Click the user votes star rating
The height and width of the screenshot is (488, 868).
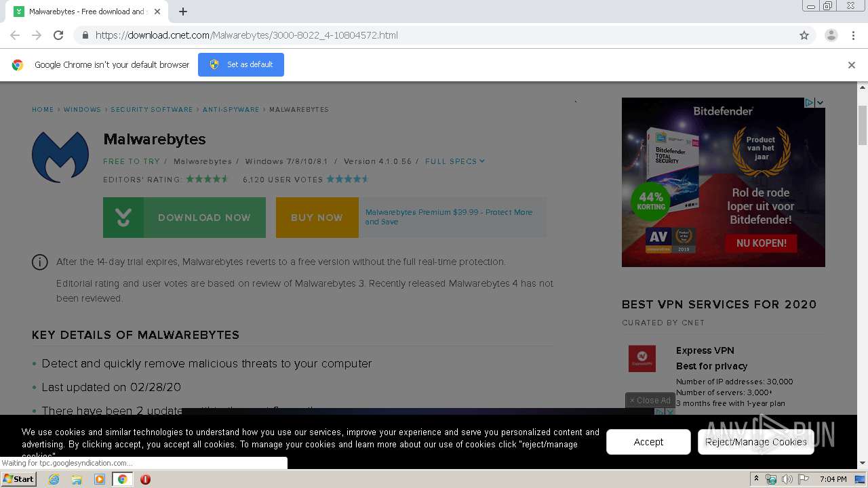tap(348, 179)
